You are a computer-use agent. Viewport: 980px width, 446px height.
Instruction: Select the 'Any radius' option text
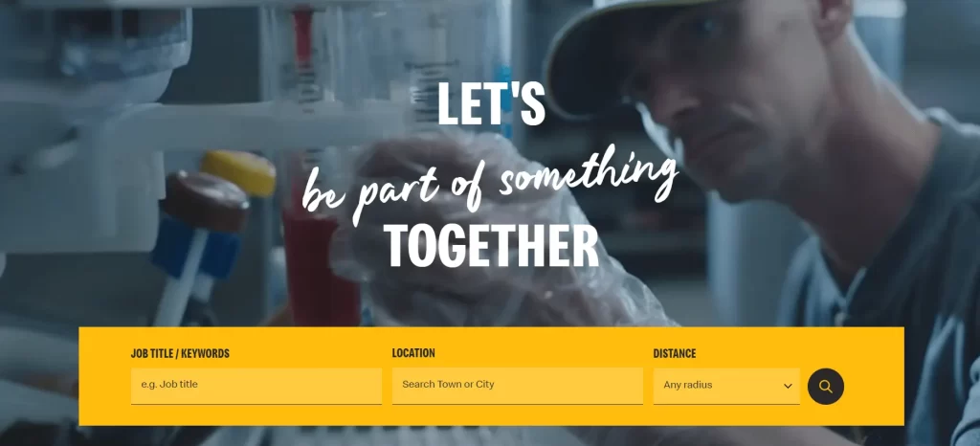pos(687,385)
